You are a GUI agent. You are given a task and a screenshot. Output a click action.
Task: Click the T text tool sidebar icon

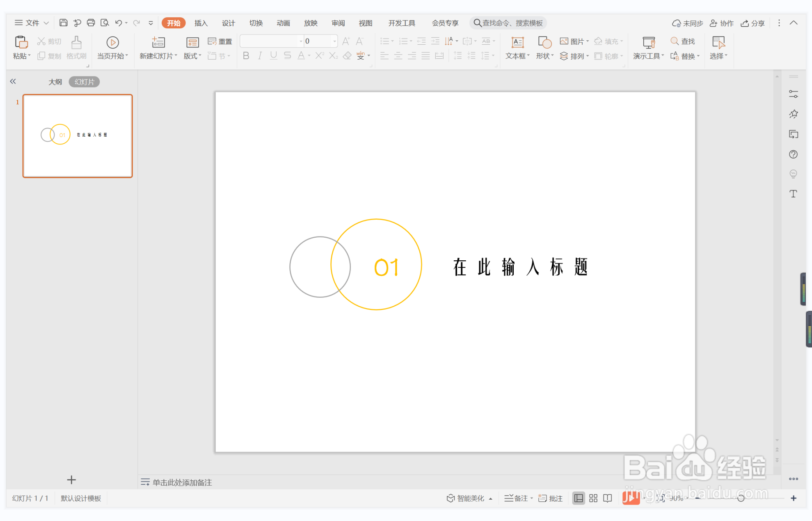794,194
